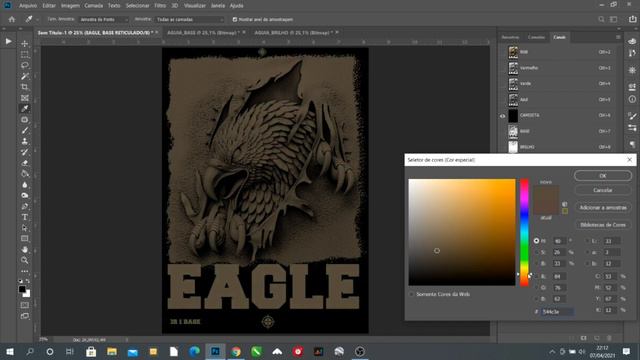
Task: Toggle Mostrar anel de amostragem checkbox
Action: (235, 19)
